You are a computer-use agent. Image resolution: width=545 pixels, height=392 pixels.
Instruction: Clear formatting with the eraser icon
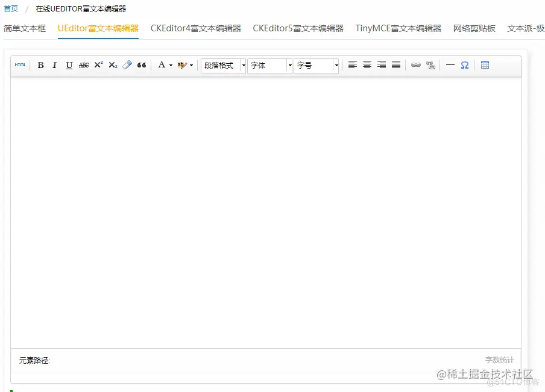(x=127, y=65)
